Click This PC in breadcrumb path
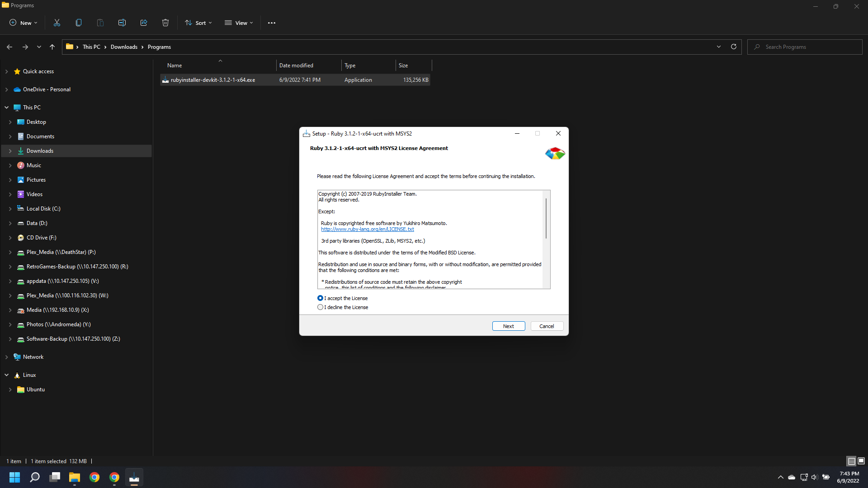The image size is (868, 488). tap(91, 47)
